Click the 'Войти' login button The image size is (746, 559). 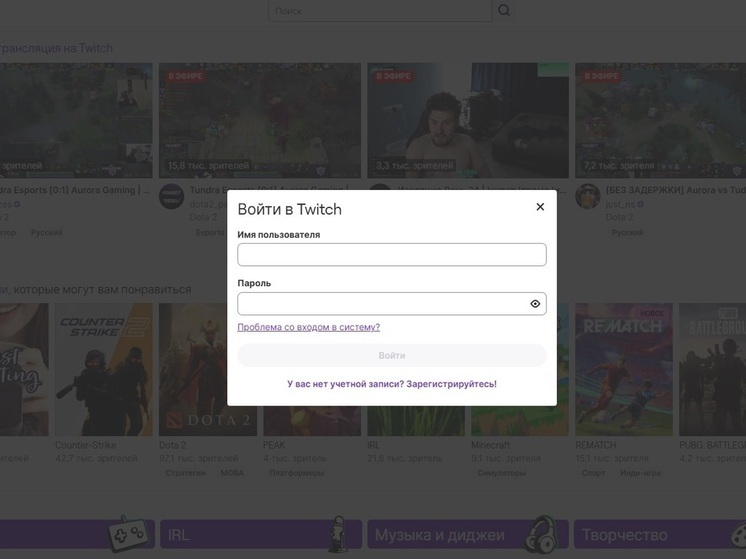392,355
